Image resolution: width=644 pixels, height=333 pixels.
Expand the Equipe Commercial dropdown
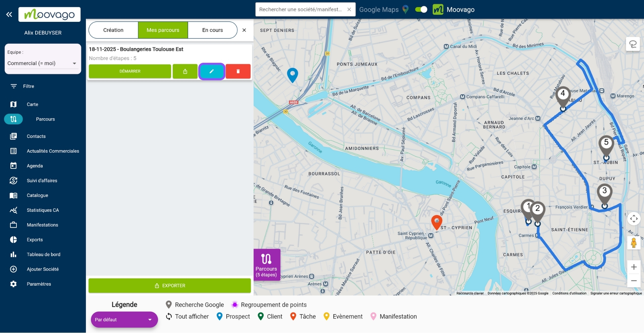(x=43, y=63)
